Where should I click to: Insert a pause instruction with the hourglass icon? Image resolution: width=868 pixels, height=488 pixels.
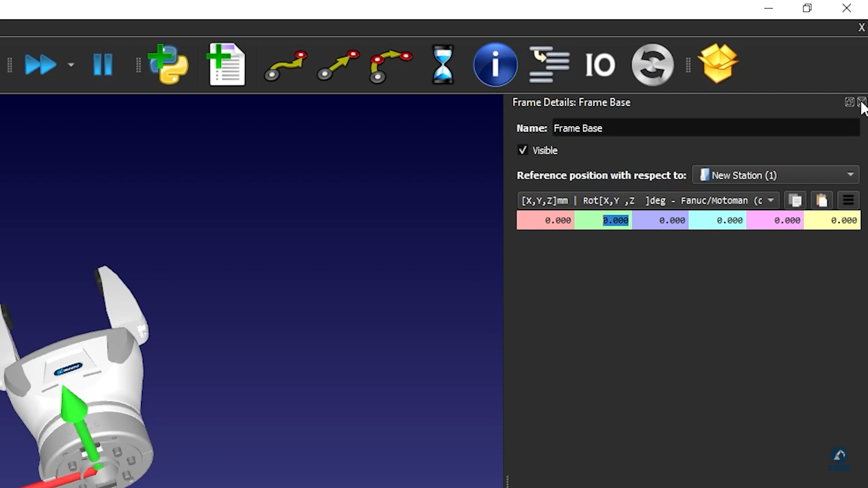(x=443, y=65)
